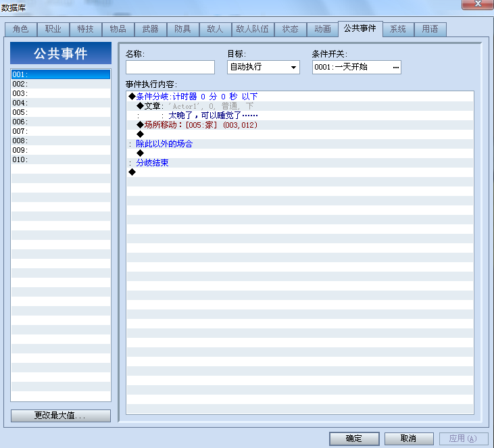This screenshot has height=448, width=494.
Task: Select common event 004 in list
Action: click(61, 103)
